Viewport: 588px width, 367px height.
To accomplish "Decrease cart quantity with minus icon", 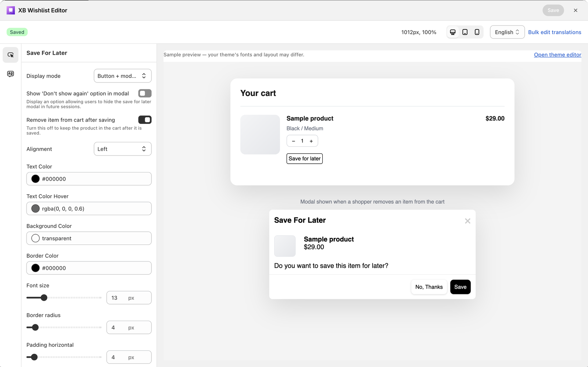I will [x=294, y=141].
